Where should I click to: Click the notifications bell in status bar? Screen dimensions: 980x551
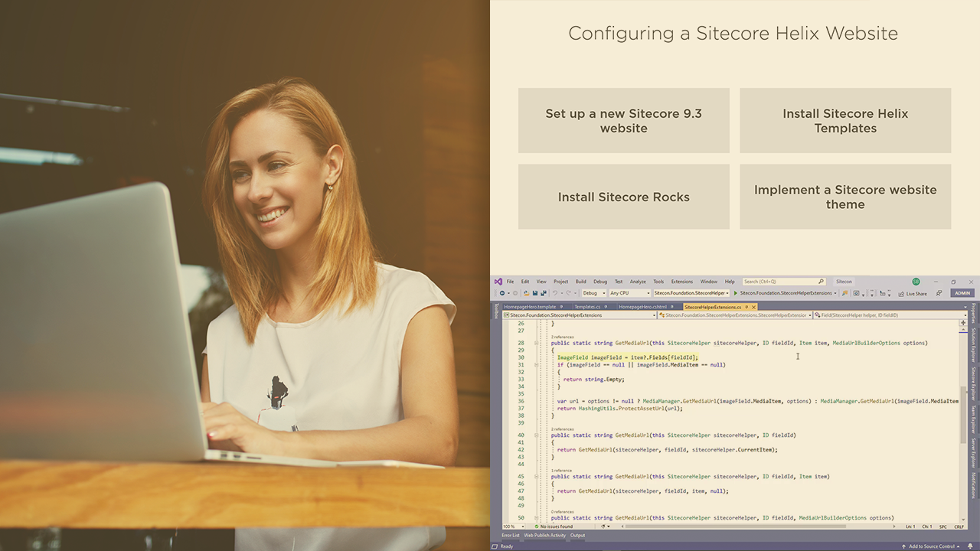coord(970,546)
